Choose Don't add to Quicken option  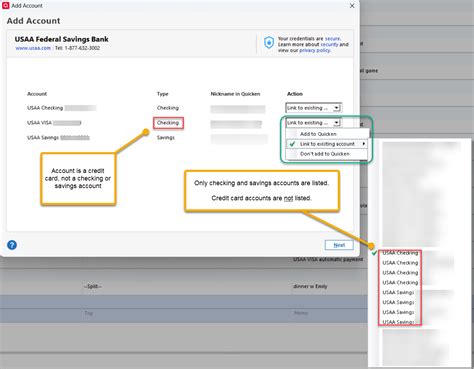point(325,154)
